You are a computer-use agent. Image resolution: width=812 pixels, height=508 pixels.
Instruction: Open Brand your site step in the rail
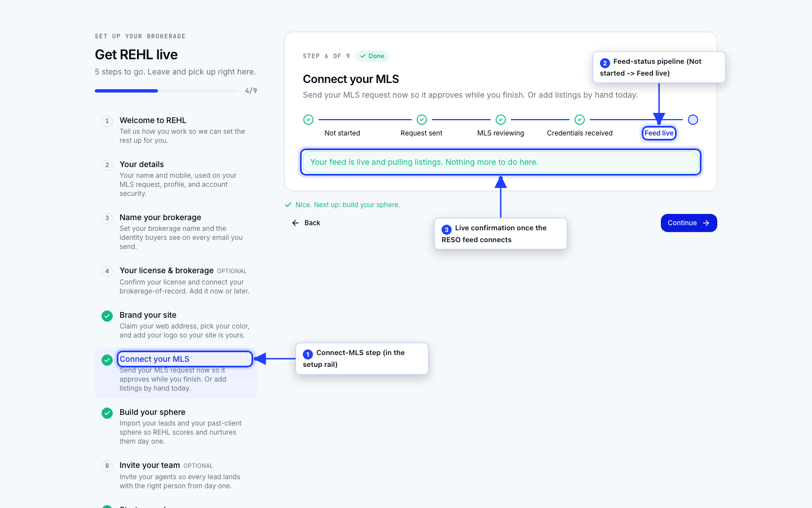click(176, 325)
